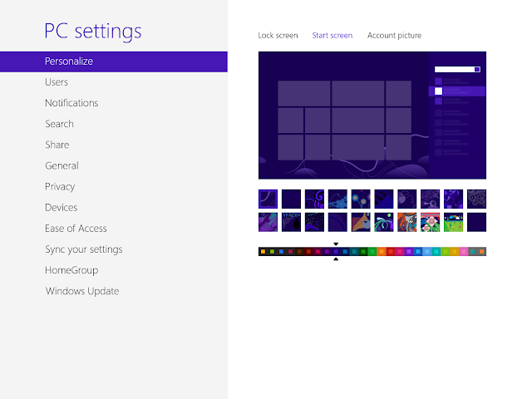Screen dimensions: 532x399
Task: Choose gray swatch with orange square
Action: tap(482, 251)
